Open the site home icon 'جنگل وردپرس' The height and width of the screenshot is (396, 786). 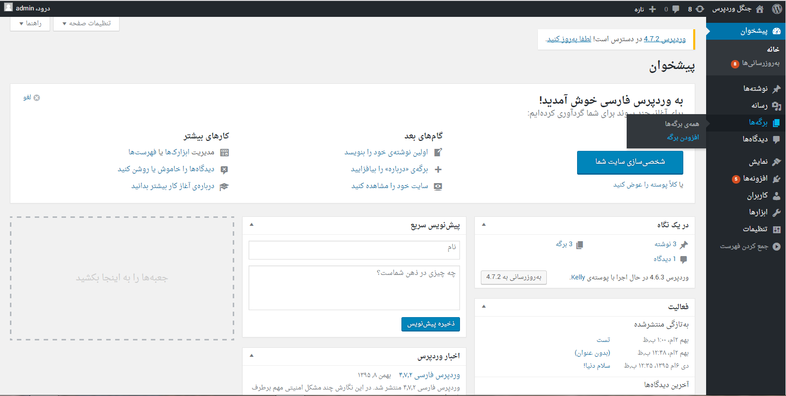[x=759, y=9]
